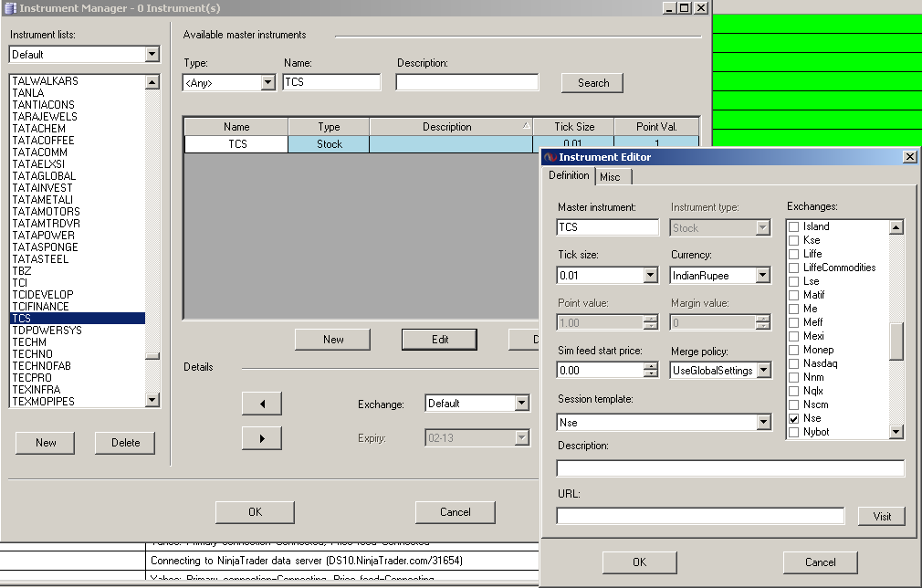This screenshot has width=922, height=588.
Task: Click Cancel in Instrument Manager
Action: (456, 512)
